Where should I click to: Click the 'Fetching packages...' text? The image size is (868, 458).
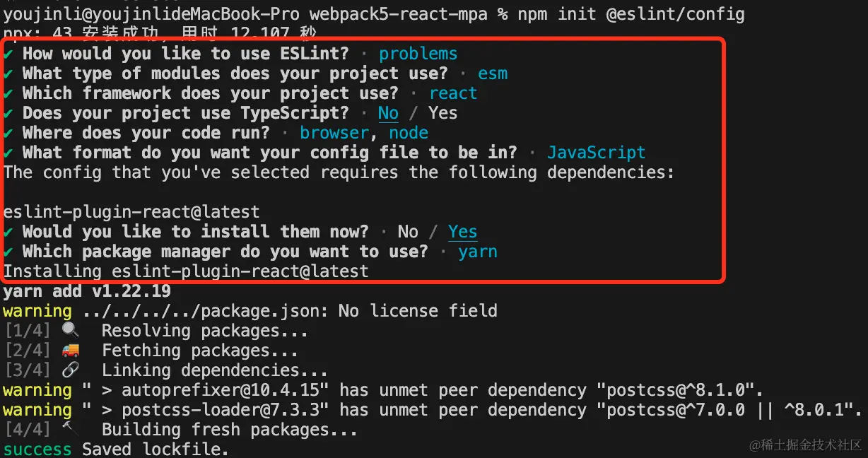pos(200,351)
